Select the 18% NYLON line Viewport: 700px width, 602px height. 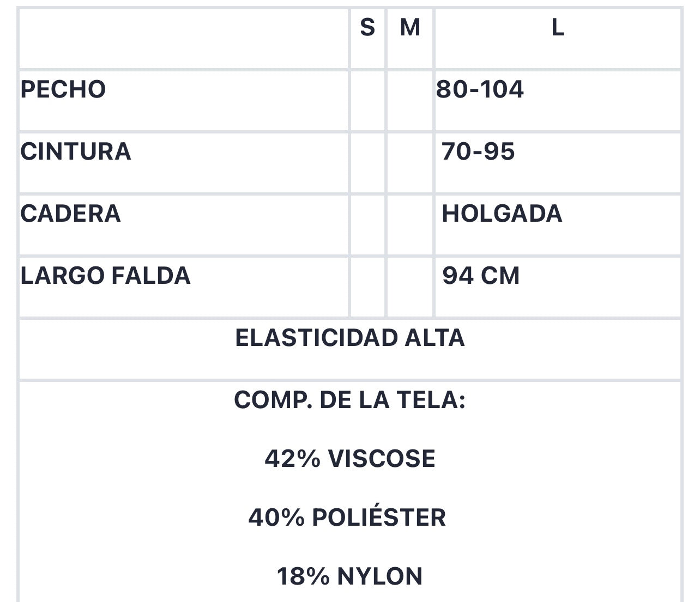350,576
